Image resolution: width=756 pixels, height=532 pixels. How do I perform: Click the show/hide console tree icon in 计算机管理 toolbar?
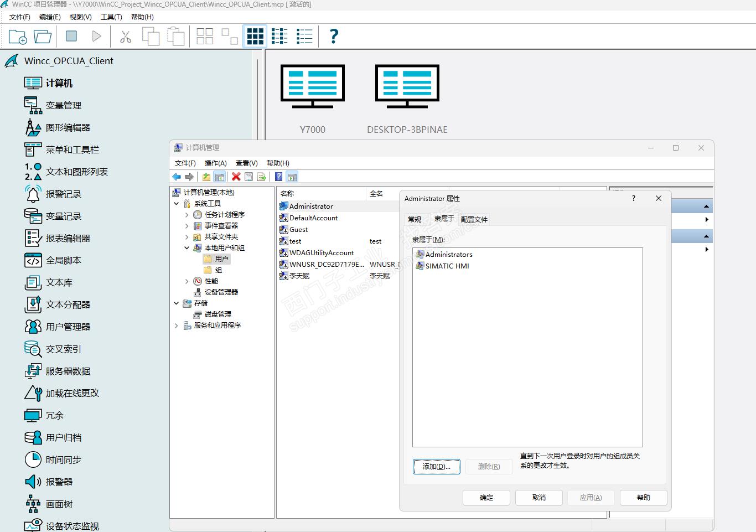219,177
